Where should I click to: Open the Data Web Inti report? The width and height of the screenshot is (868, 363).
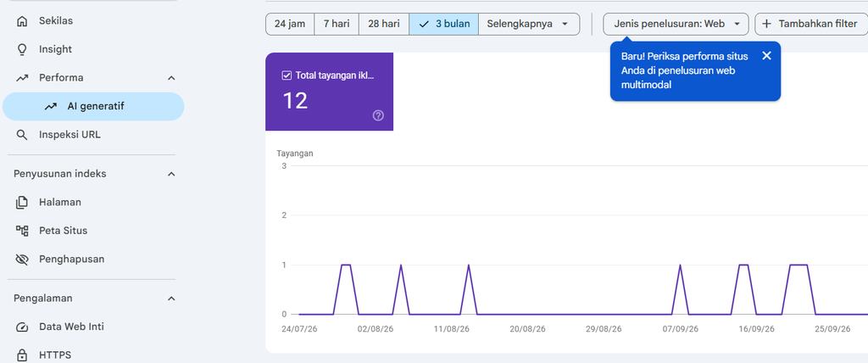[x=93, y=327]
